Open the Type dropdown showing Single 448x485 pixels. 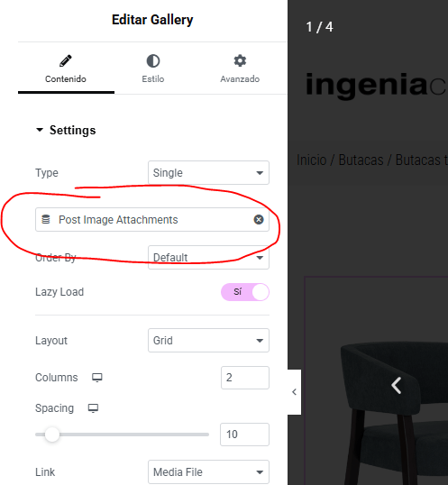208,172
